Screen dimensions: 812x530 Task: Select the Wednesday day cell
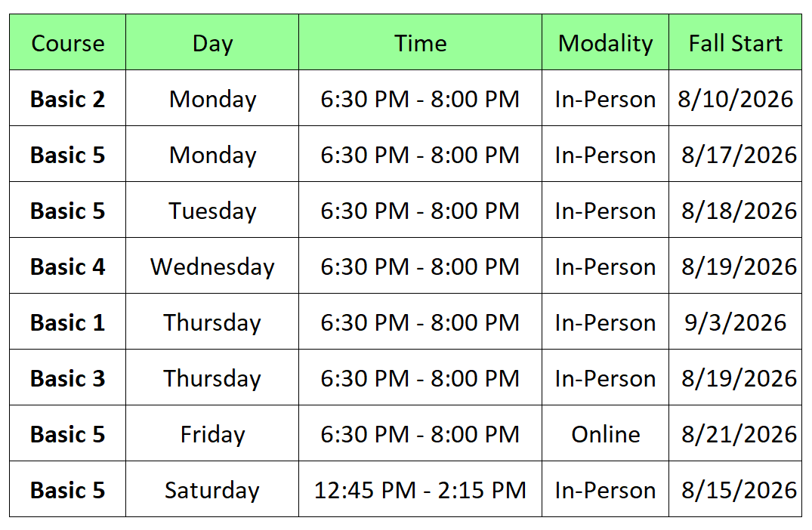[212, 266]
